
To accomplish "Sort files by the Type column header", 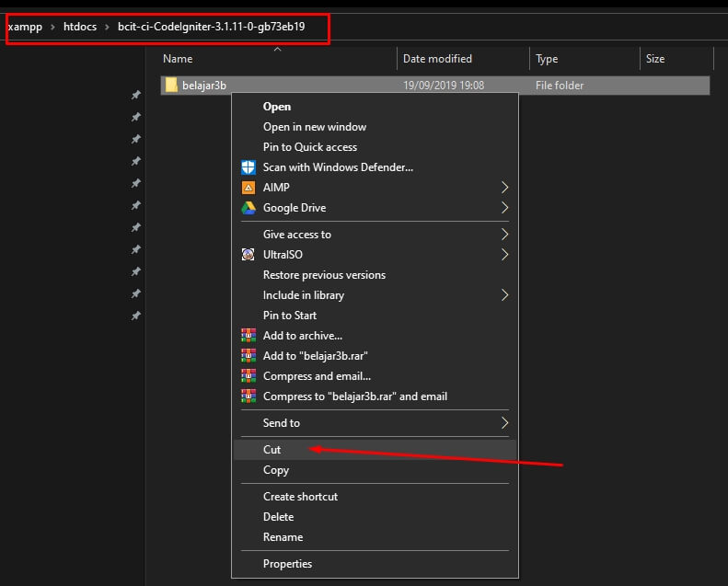I will [x=547, y=59].
